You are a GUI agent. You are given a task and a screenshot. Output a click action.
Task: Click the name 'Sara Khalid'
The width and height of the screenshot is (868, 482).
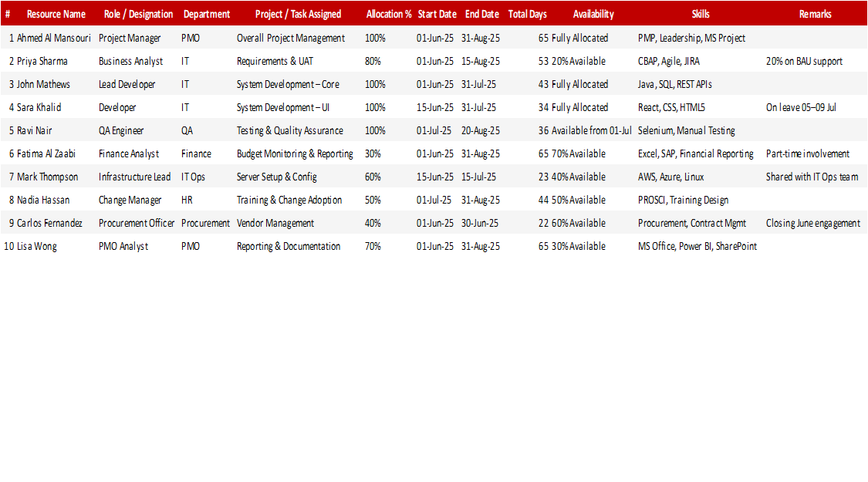[39, 108]
